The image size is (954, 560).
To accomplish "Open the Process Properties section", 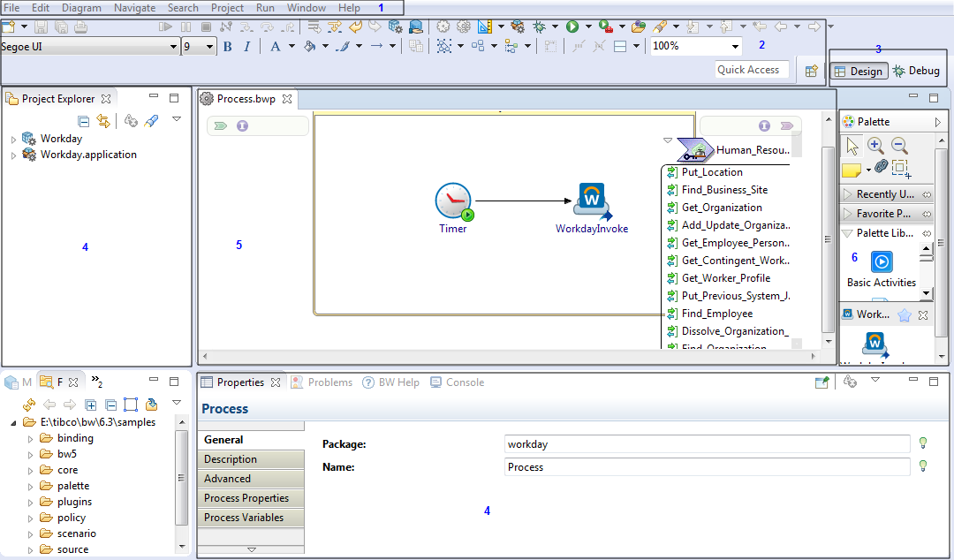I will 246,498.
